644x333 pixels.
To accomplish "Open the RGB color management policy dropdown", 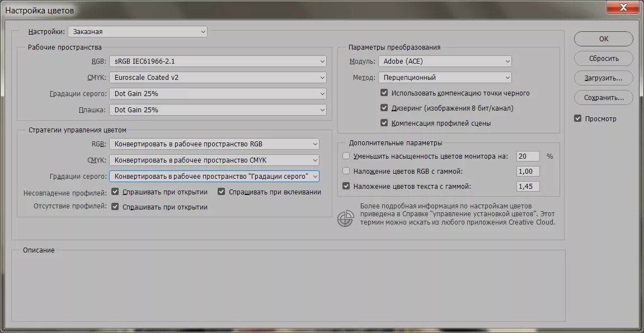I will (214, 144).
